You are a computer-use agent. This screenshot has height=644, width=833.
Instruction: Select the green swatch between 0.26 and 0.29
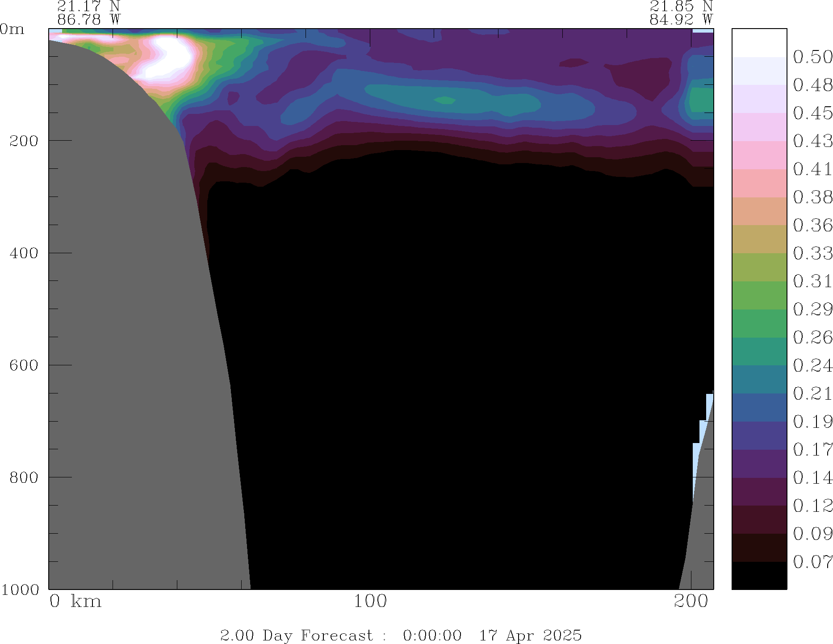[759, 323]
